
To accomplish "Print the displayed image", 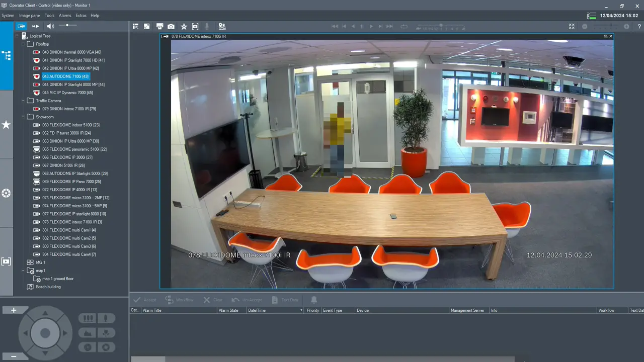I will click(x=159, y=26).
